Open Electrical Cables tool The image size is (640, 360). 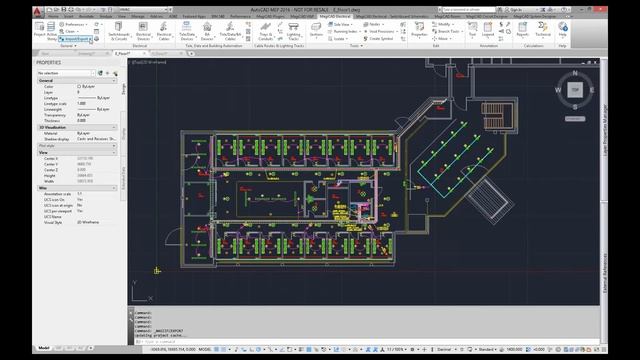164,31
